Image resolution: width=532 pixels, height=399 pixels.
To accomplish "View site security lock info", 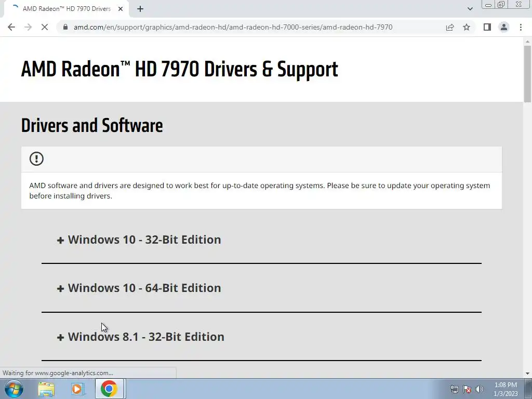I will [65, 27].
